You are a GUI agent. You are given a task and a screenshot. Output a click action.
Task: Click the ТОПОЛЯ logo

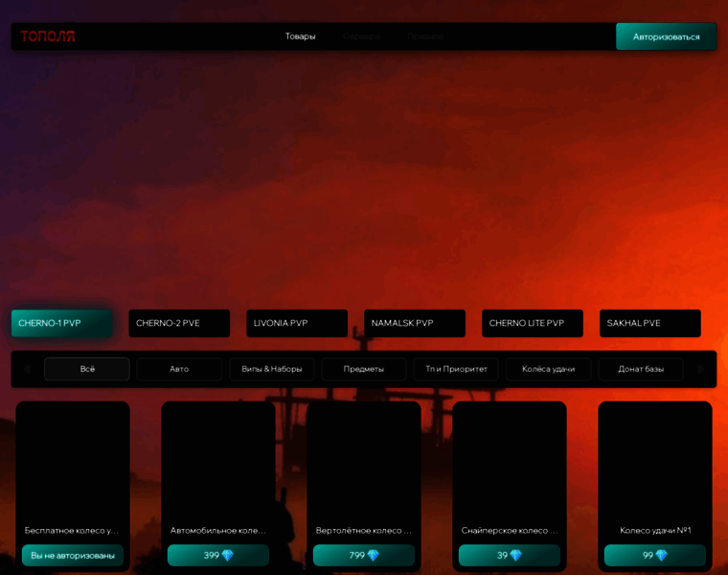(x=47, y=36)
